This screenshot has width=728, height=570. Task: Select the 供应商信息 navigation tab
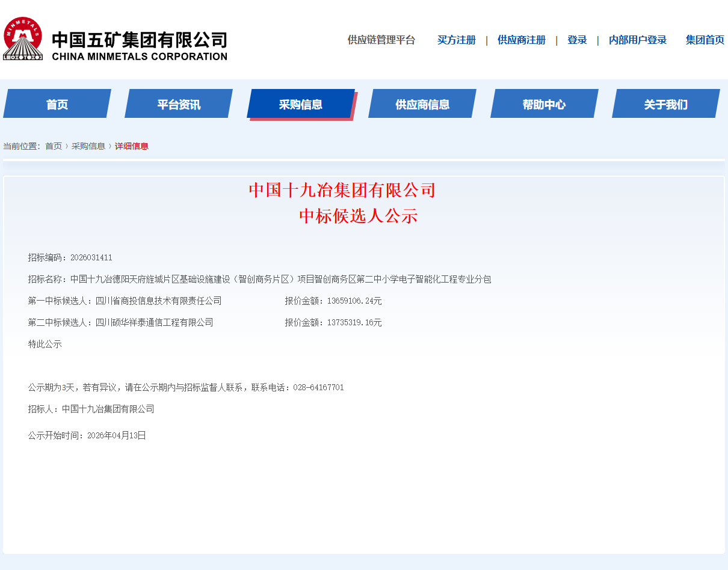(422, 104)
